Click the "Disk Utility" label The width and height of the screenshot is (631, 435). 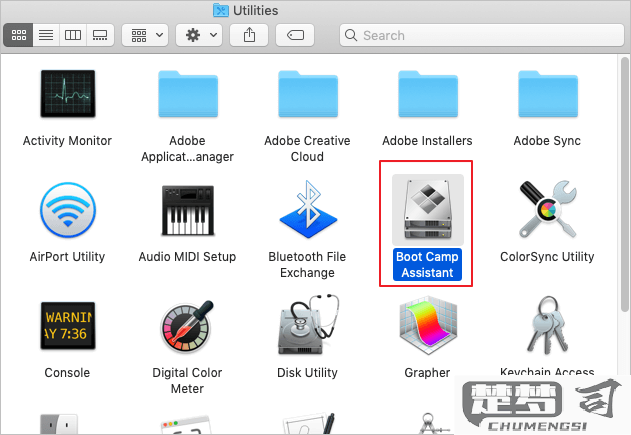[307, 373]
